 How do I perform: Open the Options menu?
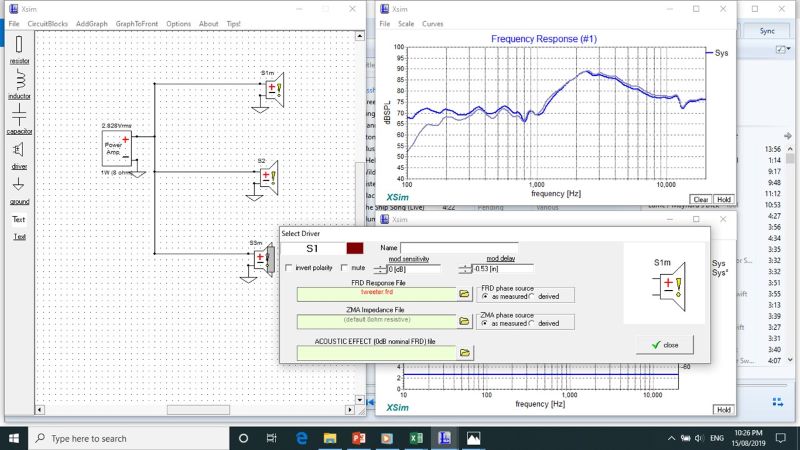click(179, 24)
